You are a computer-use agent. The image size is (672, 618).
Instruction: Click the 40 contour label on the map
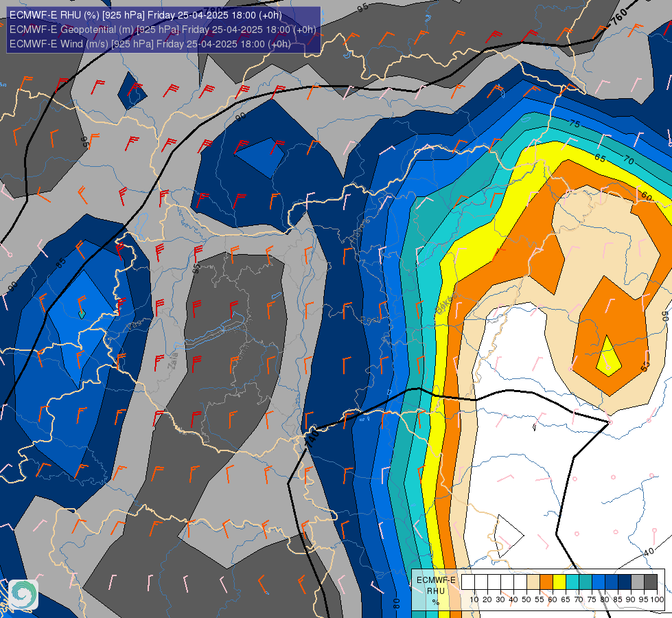coord(649,551)
